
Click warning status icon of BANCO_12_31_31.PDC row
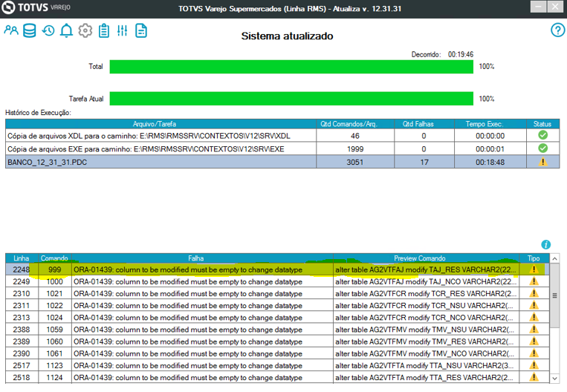542,162
